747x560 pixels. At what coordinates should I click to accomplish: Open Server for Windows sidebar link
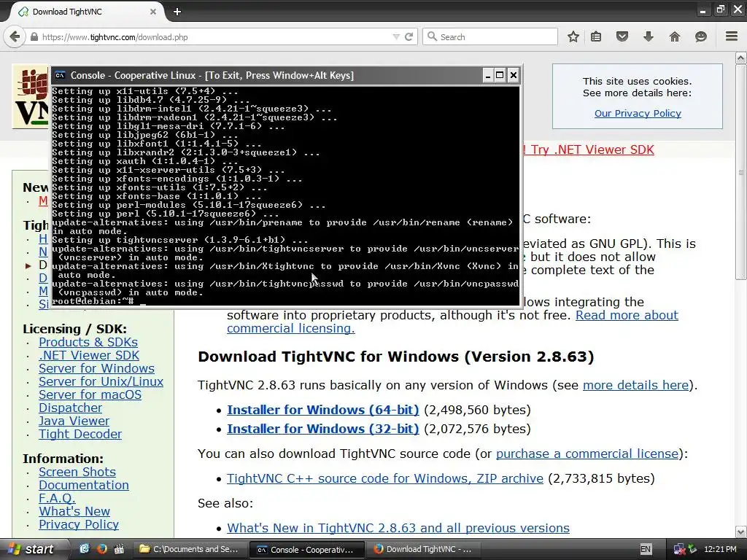point(97,368)
